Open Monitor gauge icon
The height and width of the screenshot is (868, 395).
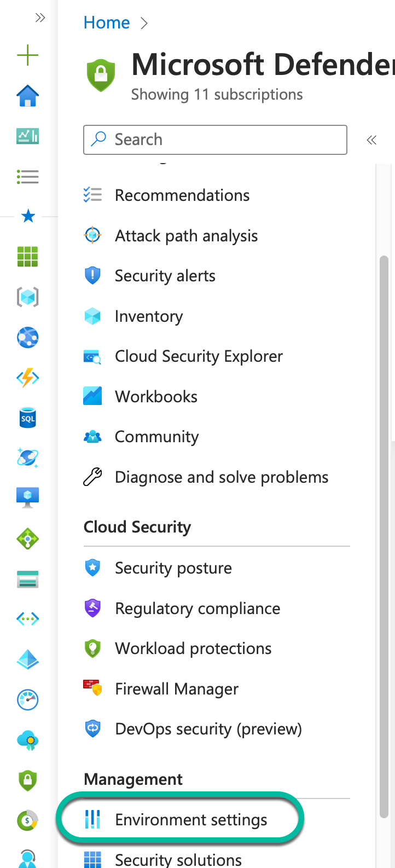28,699
